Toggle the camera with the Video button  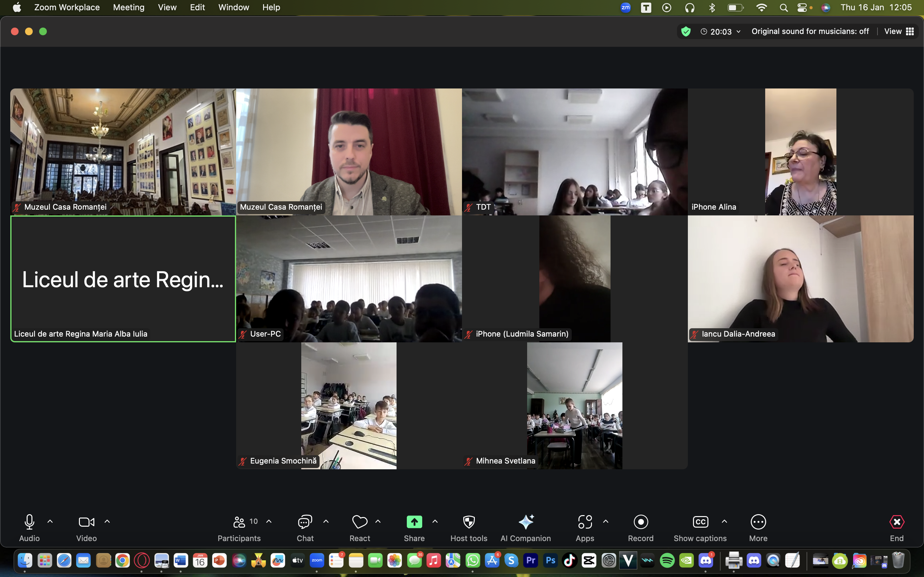pyautogui.click(x=86, y=522)
